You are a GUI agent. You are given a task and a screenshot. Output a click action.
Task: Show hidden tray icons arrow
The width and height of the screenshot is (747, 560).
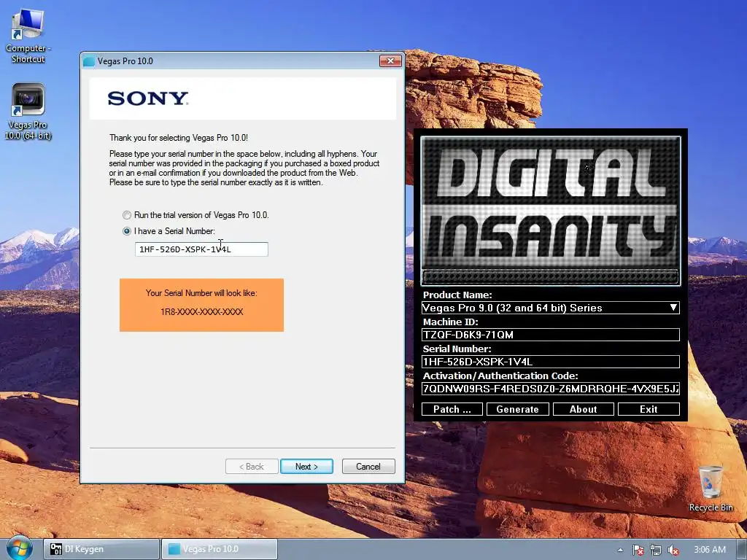(620, 550)
